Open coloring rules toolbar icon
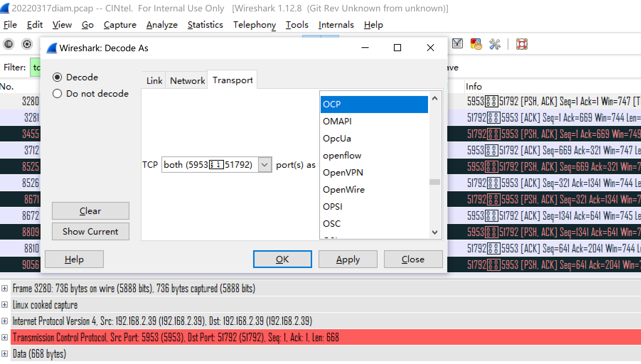Screen dimensions: 641x364 click(476, 44)
